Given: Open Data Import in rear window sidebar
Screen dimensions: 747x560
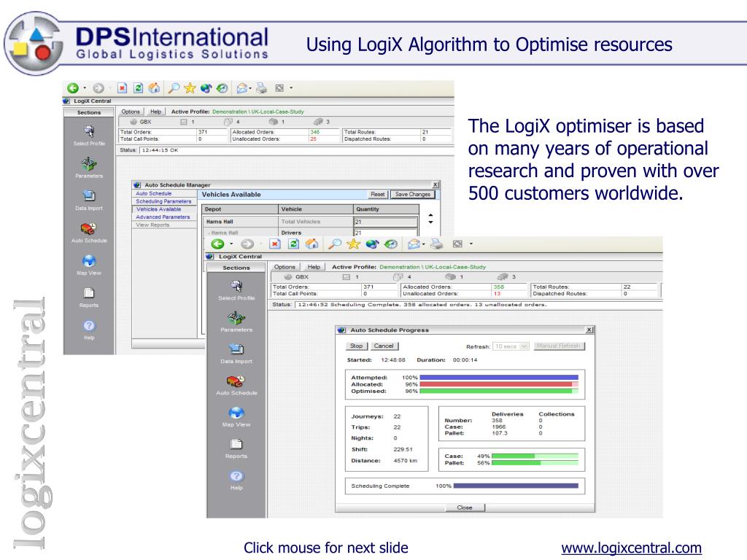Looking at the screenshot, I should 89,200.
